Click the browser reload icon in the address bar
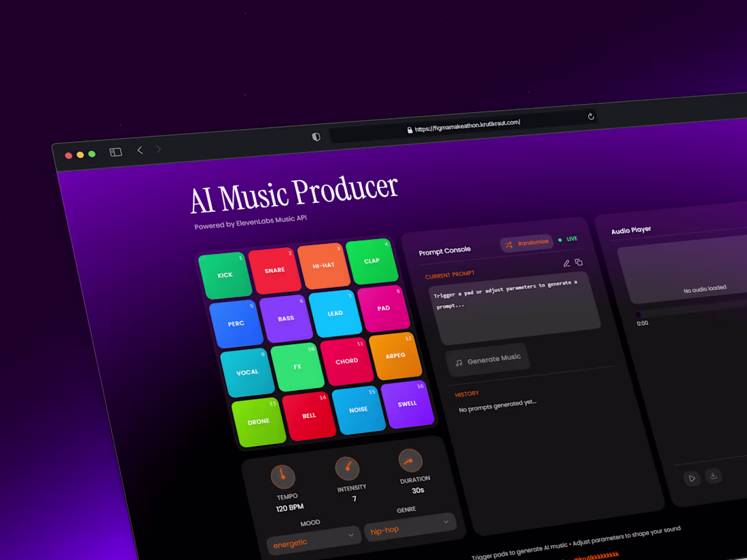The width and height of the screenshot is (747, 560). click(x=591, y=117)
